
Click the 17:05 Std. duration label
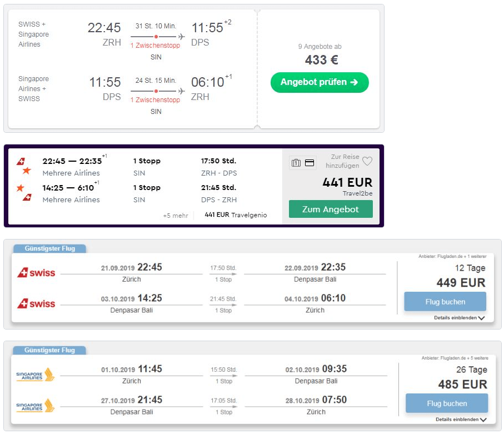(x=224, y=401)
